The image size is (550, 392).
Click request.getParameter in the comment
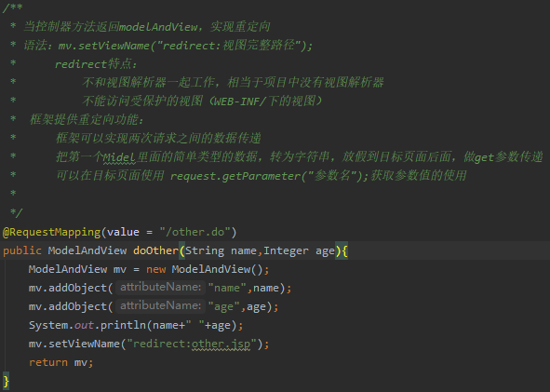[235, 176]
